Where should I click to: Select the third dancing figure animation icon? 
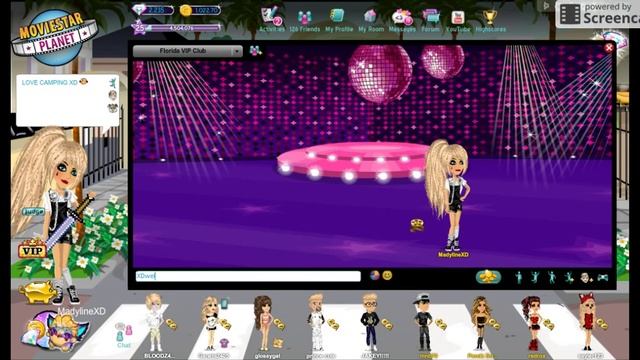pos(552,278)
